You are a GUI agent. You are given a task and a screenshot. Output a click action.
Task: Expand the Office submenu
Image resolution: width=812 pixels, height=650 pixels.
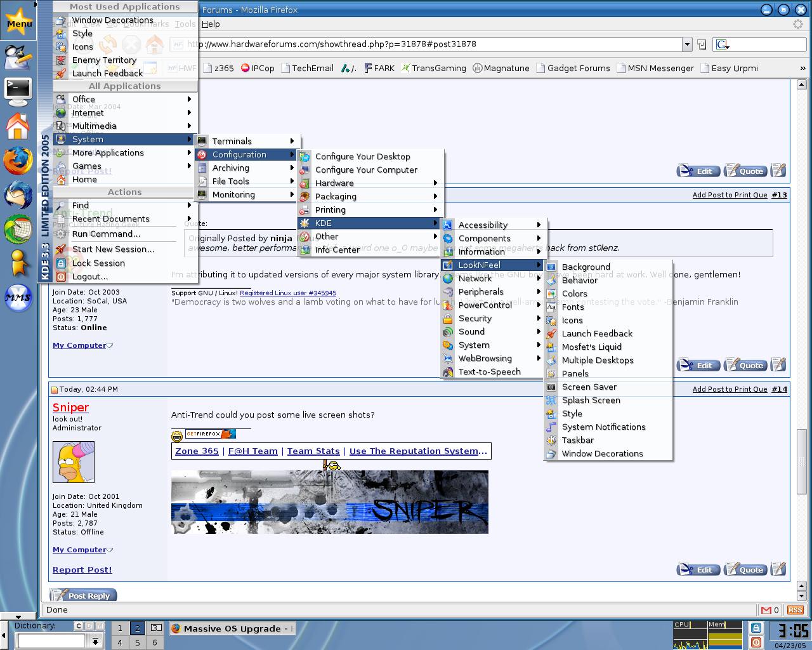coord(124,99)
